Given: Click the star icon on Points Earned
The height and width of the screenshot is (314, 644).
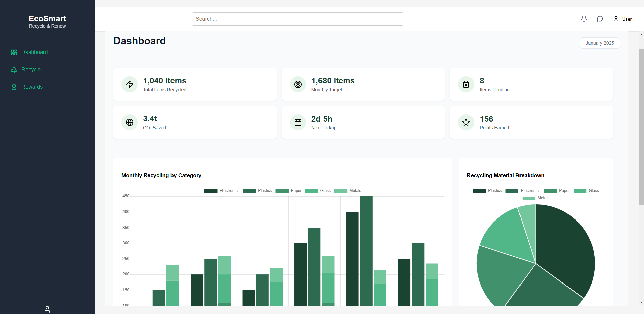Looking at the screenshot, I should pos(466,122).
